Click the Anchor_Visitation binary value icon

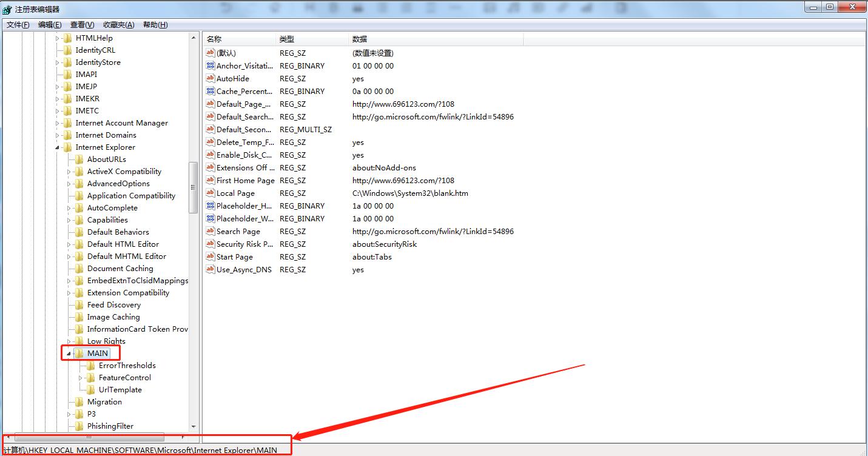pyautogui.click(x=210, y=65)
